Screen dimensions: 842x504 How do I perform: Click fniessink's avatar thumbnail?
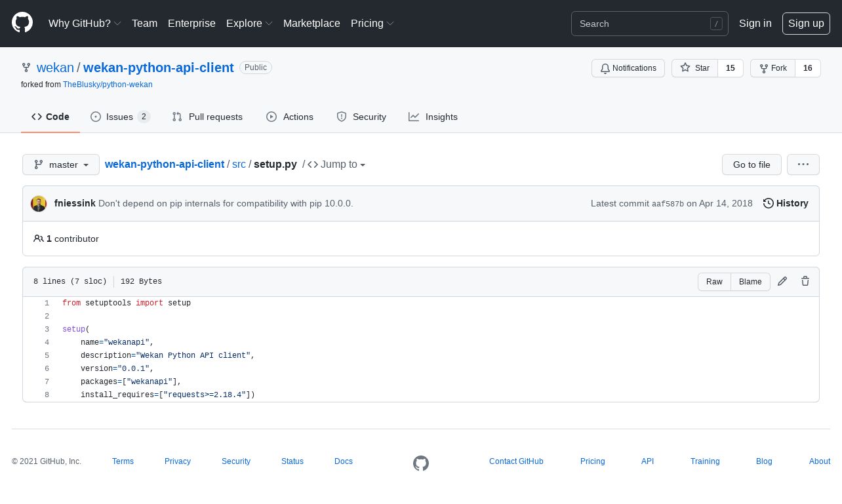tap(39, 204)
